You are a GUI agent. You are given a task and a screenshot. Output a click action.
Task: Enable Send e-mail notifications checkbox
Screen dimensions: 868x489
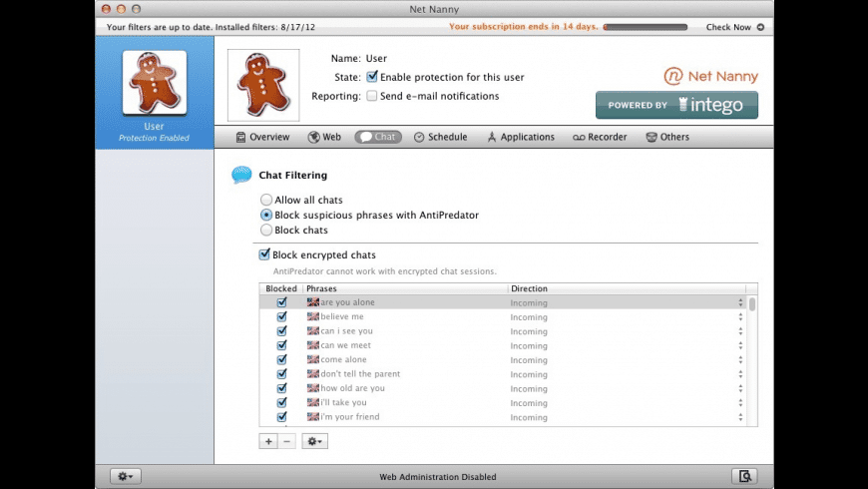click(x=372, y=96)
